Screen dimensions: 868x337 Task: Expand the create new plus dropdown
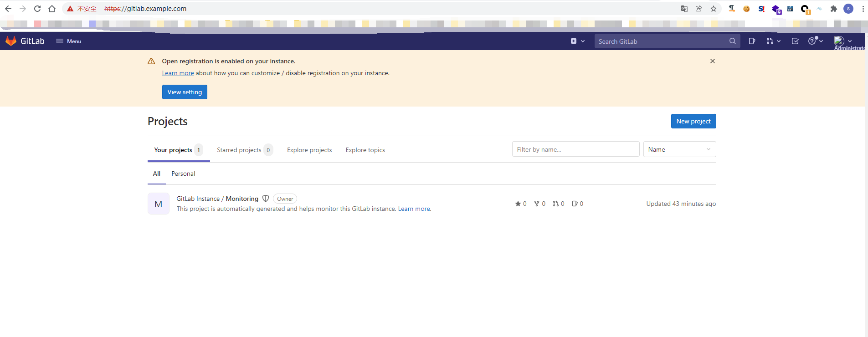(x=577, y=41)
